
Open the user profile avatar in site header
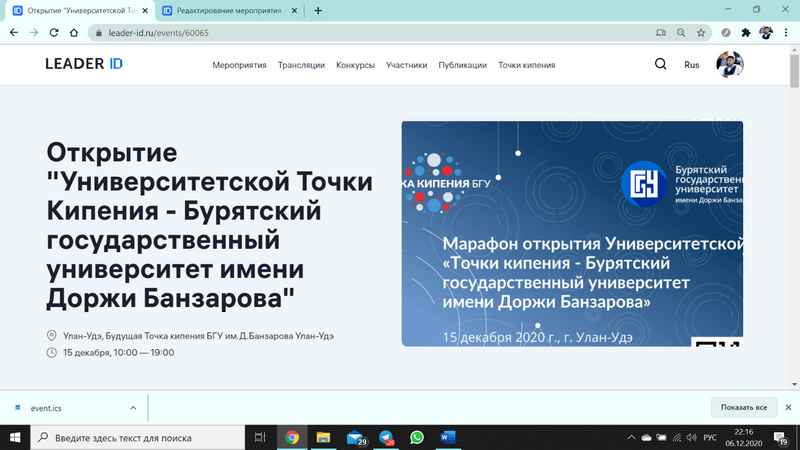730,65
